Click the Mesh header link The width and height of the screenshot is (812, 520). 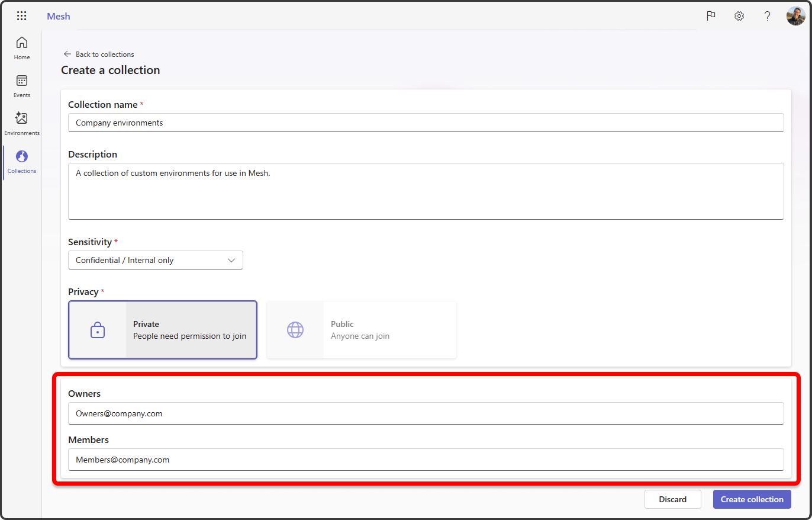[x=58, y=16]
